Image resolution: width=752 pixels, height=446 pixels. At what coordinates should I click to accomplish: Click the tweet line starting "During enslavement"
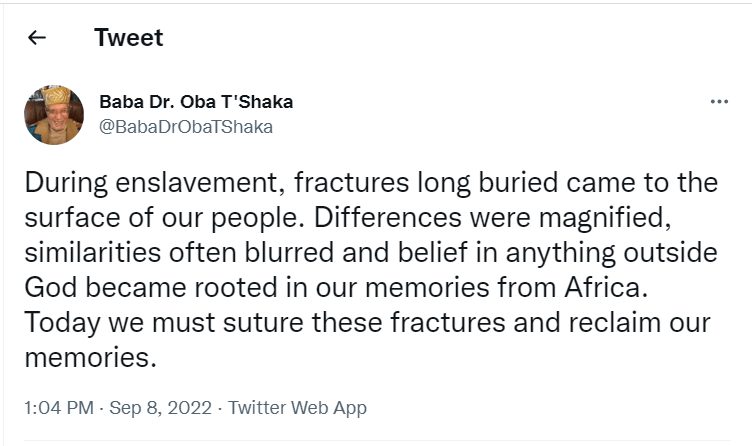pyautogui.click(x=370, y=183)
